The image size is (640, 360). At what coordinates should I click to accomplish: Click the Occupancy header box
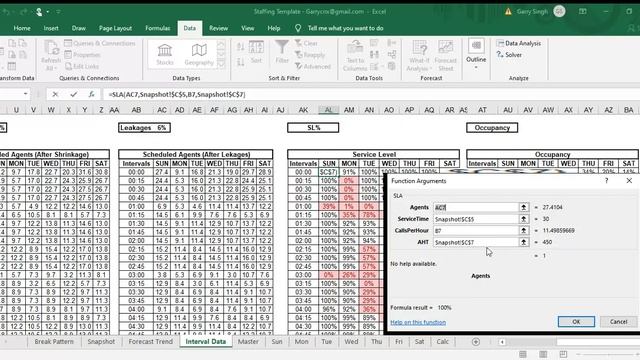coord(492,128)
